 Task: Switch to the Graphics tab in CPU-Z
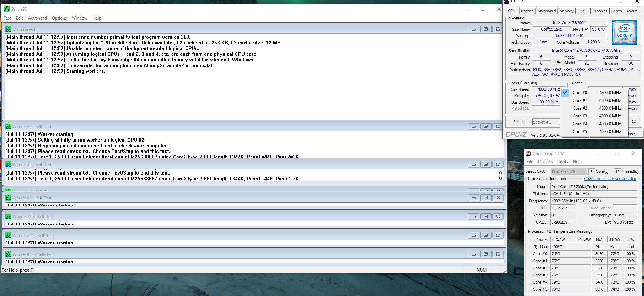tap(600, 11)
